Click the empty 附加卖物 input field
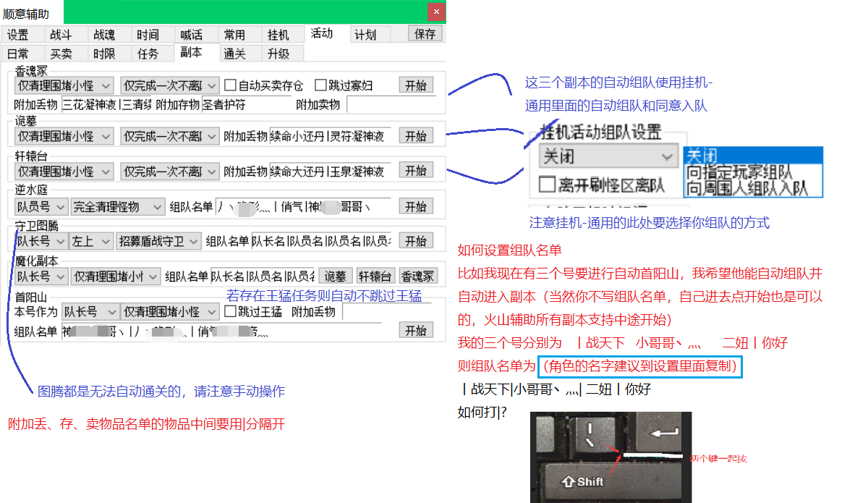Image resolution: width=868 pixels, height=503 pixels. click(391, 104)
